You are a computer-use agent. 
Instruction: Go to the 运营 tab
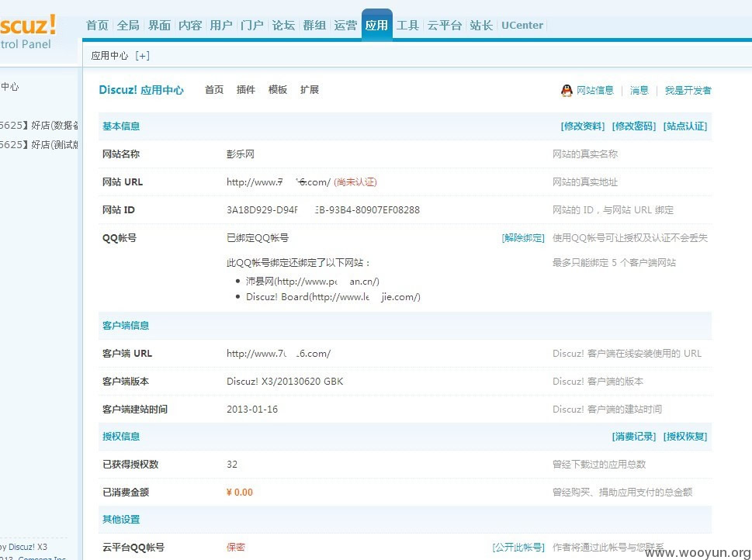tap(345, 25)
